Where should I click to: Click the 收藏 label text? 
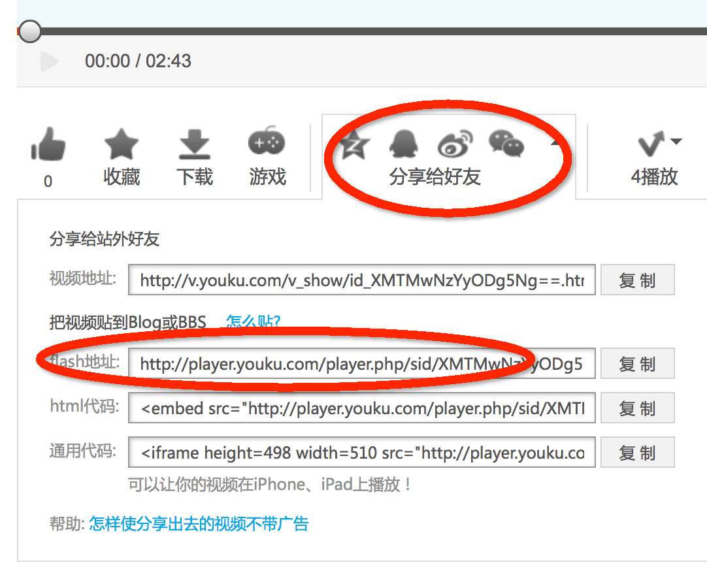(122, 176)
